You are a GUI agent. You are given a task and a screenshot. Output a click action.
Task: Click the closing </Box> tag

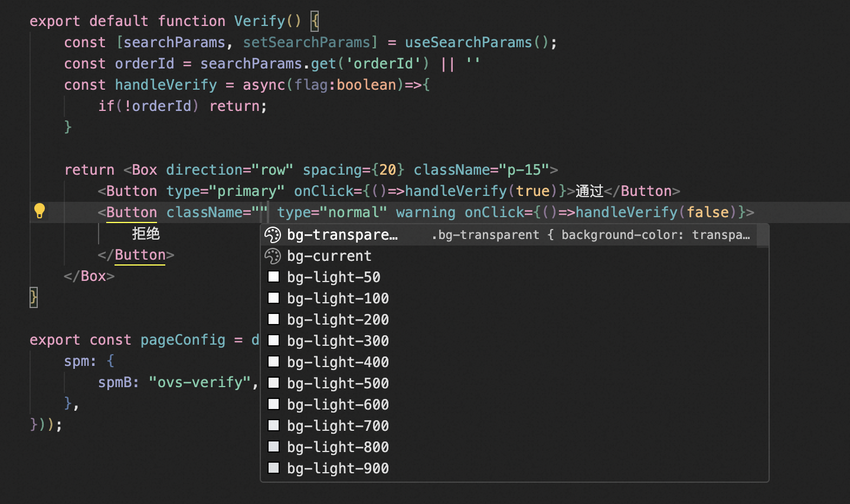pyautogui.click(x=89, y=276)
